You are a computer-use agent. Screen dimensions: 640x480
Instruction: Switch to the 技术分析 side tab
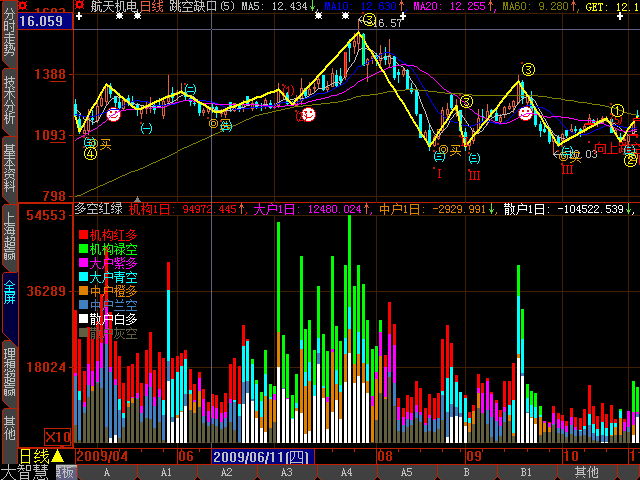coord(9,100)
